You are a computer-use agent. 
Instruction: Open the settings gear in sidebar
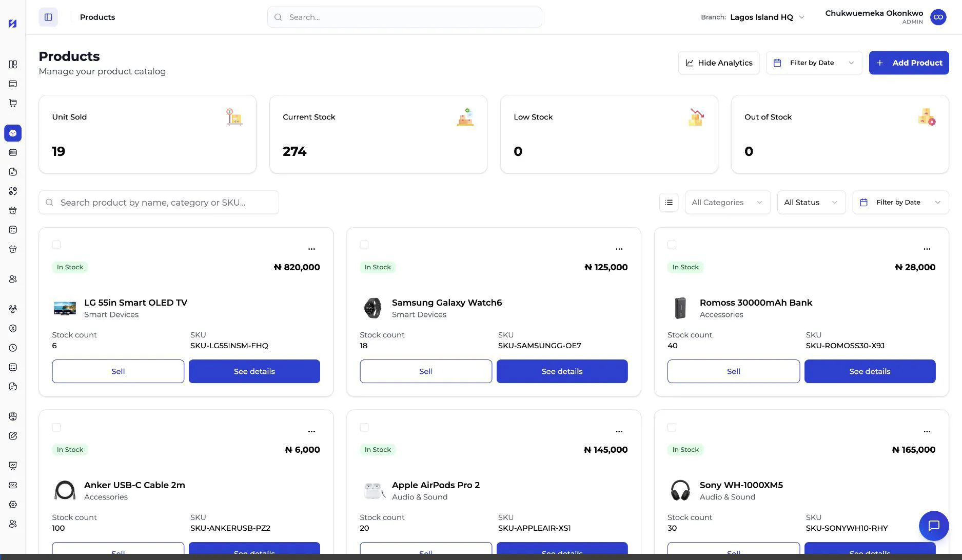point(13,505)
